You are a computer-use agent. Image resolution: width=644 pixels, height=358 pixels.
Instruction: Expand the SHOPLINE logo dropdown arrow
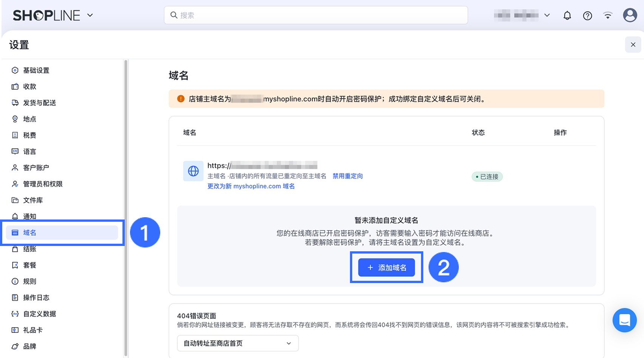pyautogui.click(x=90, y=16)
